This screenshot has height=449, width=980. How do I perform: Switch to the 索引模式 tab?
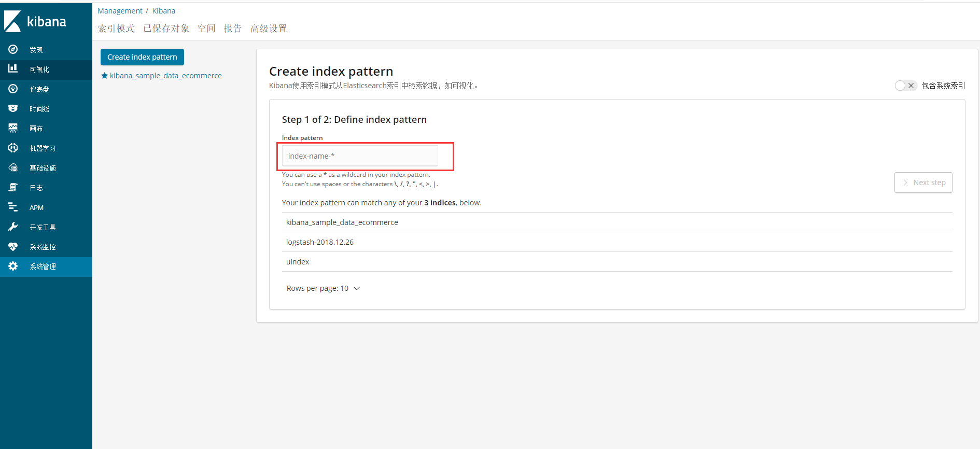(x=116, y=29)
